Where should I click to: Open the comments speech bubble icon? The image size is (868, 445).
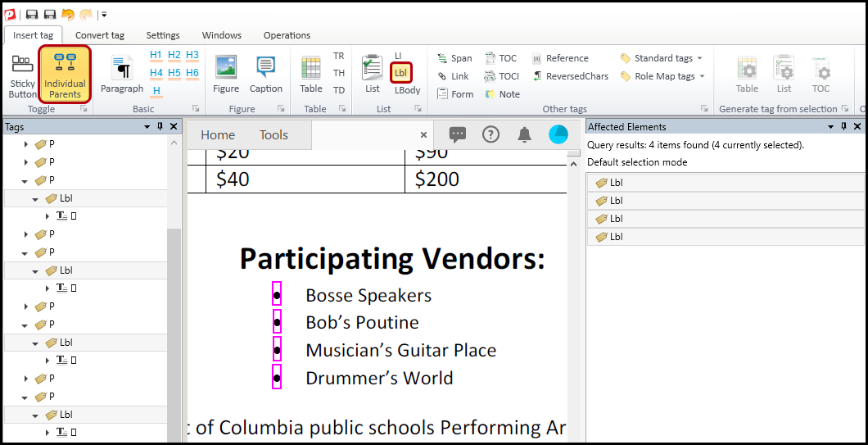click(x=457, y=134)
